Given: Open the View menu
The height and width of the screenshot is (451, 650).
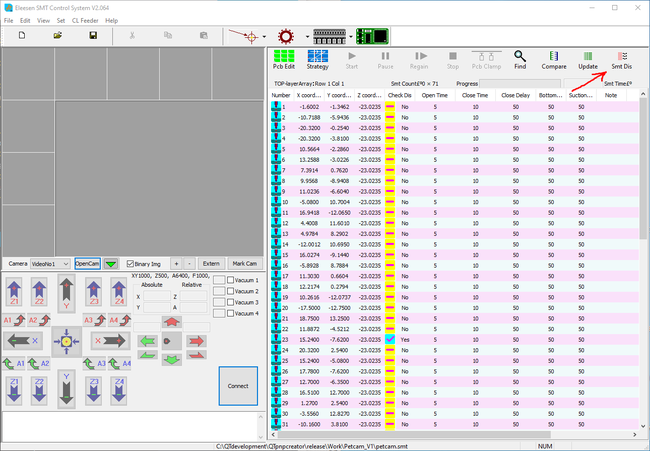Looking at the screenshot, I should coord(43,20).
